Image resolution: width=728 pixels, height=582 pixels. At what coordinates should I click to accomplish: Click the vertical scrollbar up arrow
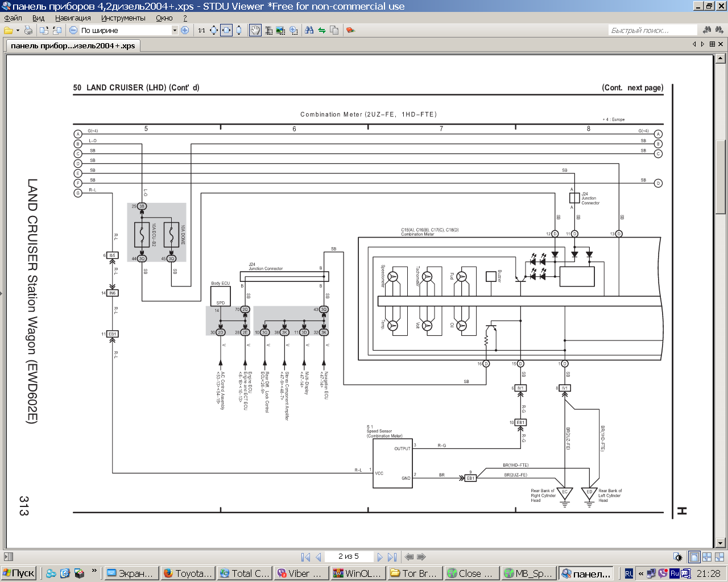click(x=721, y=58)
